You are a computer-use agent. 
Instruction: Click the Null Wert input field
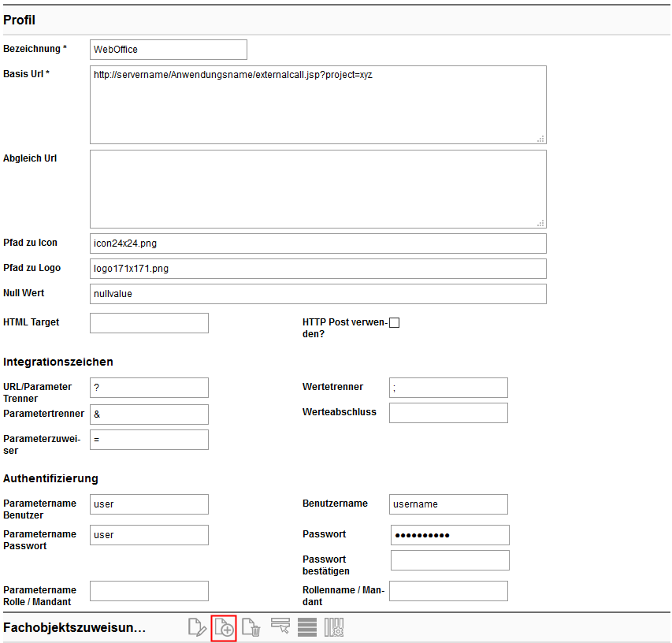click(x=317, y=294)
